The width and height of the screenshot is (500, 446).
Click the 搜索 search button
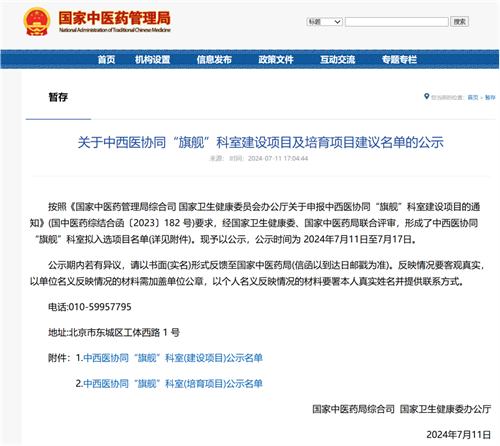pyautogui.click(x=460, y=22)
